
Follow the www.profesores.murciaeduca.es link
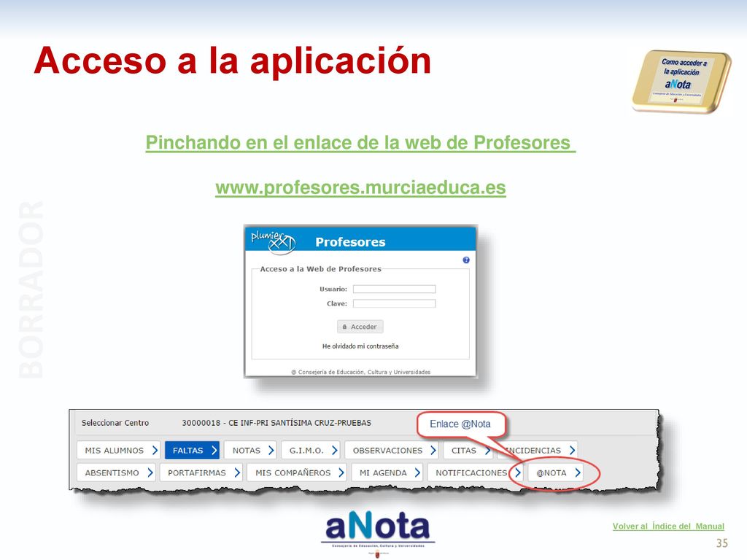[x=360, y=187]
